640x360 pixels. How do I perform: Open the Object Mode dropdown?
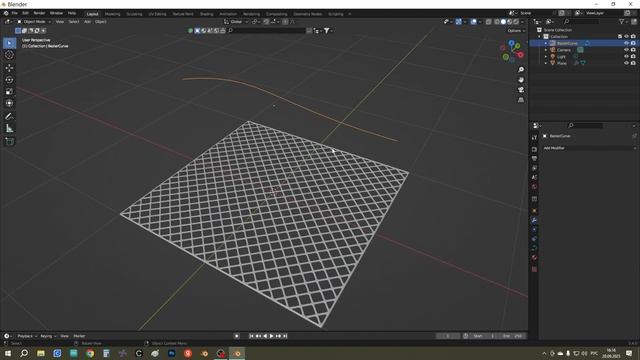[x=34, y=22]
